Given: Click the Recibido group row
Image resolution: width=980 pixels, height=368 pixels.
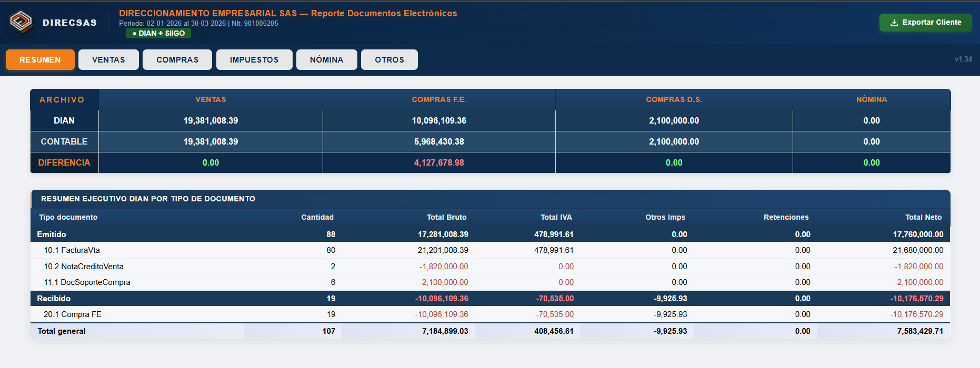Looking at the screenshot, I should [490, 299].
